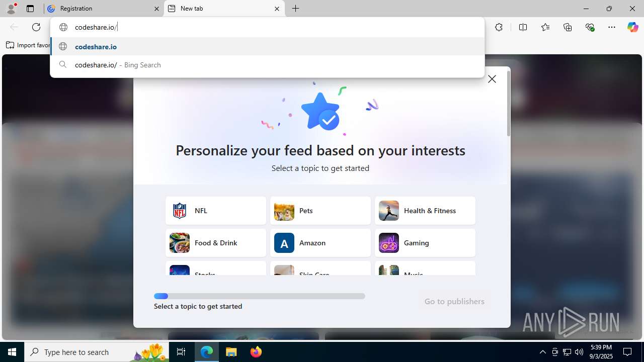
Task: Open the volume icon in system tray
Action: coord(579,352)
